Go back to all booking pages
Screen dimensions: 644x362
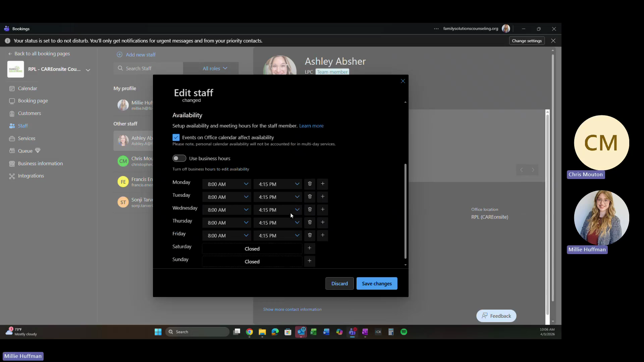39,54
